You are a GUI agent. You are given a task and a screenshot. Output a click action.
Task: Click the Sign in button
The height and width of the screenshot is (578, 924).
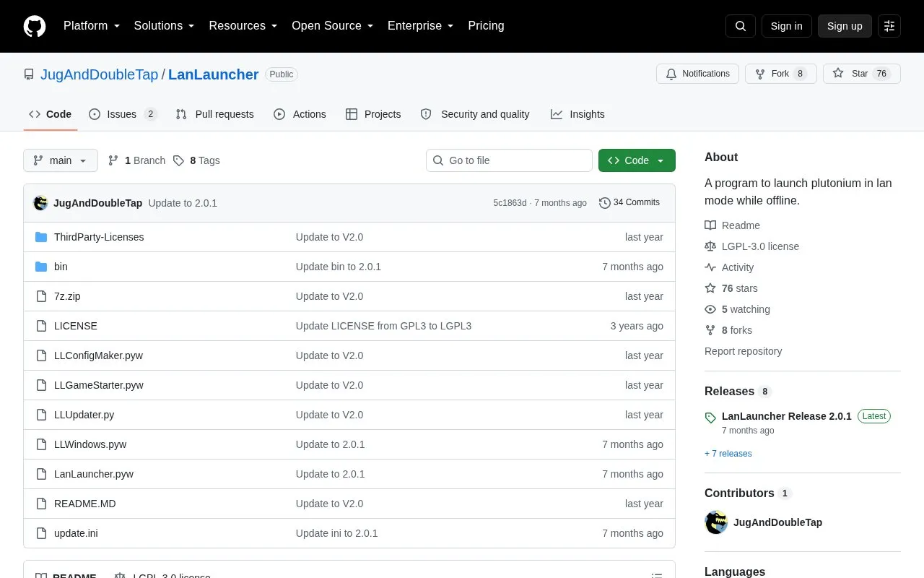786,26
